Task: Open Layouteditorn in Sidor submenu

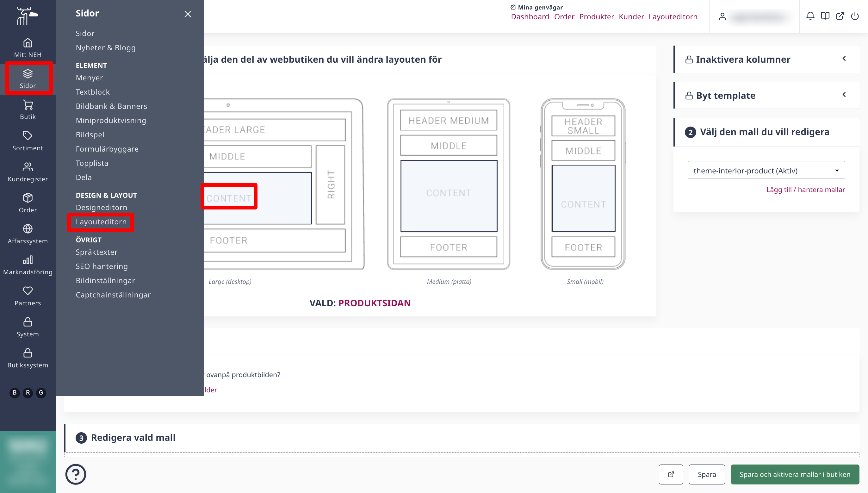Action: pos(101,222)
